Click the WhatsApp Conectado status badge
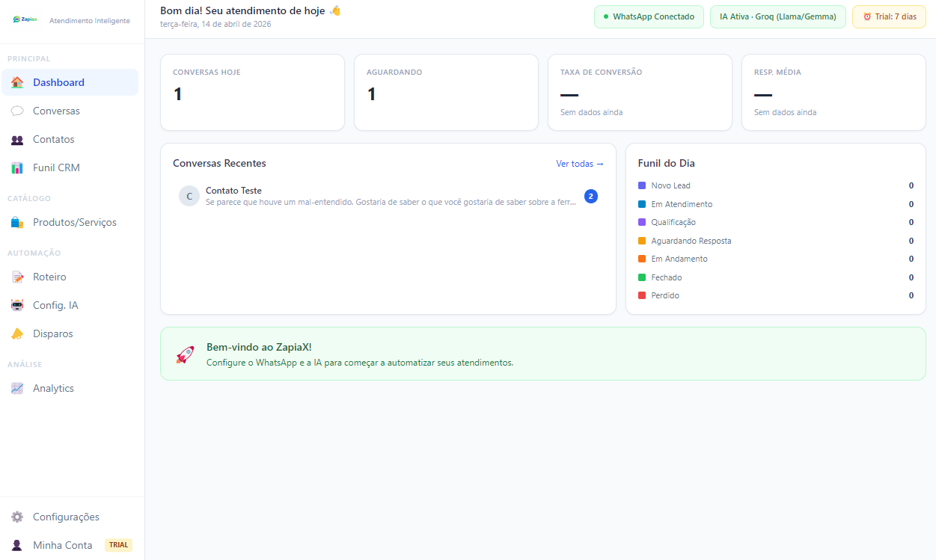This screenshot has height=560, width=936. tap(649, 16)
